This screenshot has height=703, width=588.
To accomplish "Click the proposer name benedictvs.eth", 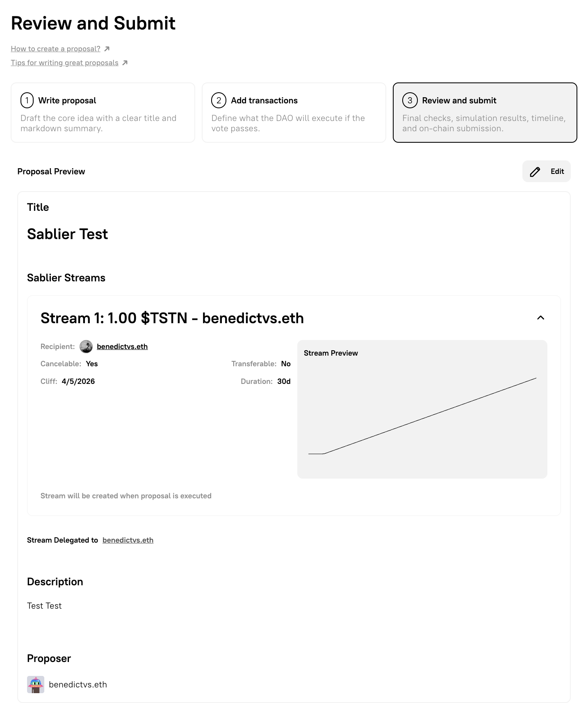I will pos(78,685).
